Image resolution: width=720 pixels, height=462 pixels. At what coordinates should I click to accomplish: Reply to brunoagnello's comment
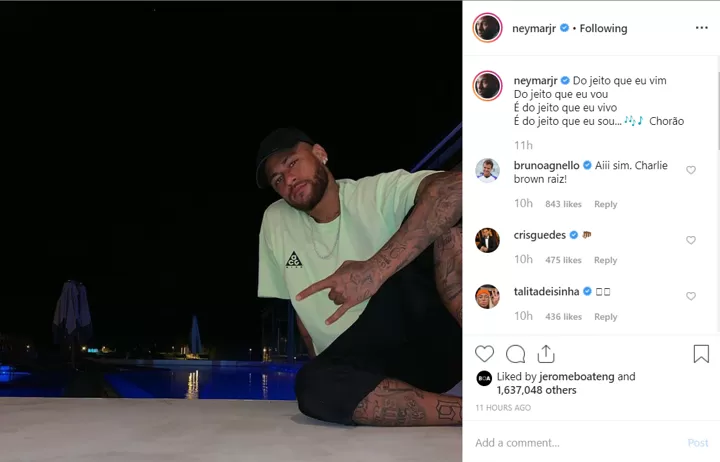[x=606, y=204]
